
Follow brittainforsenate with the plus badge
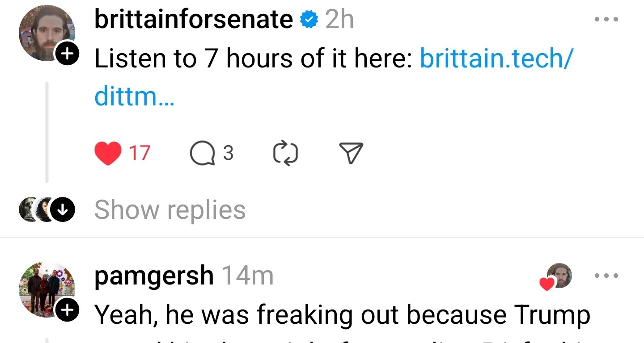tap(66, 54)
